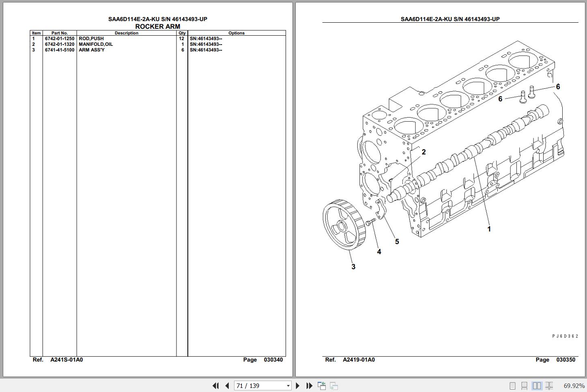Screen dimensions: 587x392
Task: Click callout label 5 in diagram
Action: [397, 242]
